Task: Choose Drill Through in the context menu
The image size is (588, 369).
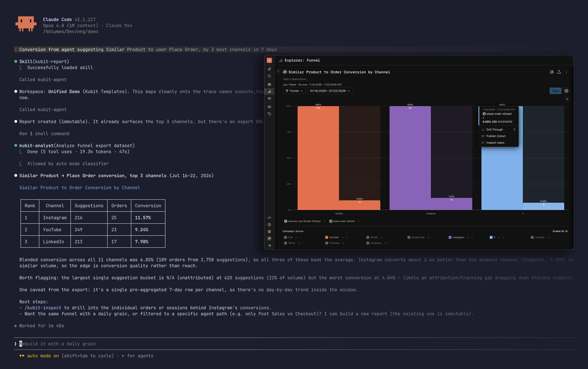Action: (498, 130)
